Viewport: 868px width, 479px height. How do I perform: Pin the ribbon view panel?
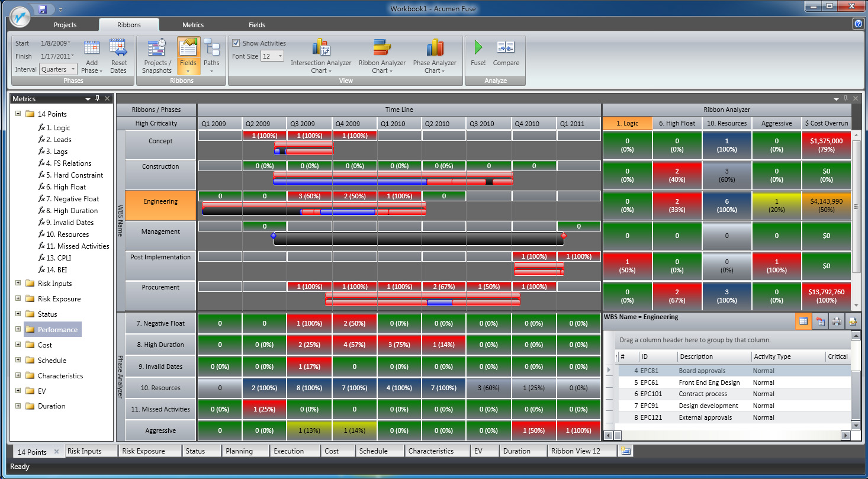point(846,98)
